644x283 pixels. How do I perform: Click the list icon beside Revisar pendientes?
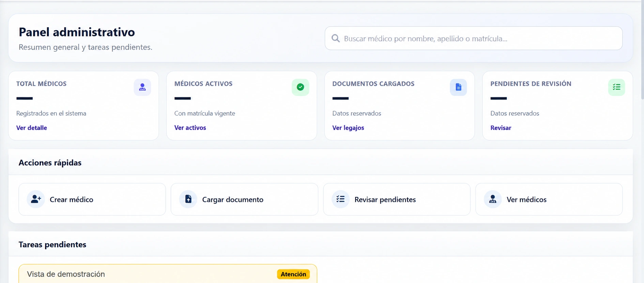(340, 199)
